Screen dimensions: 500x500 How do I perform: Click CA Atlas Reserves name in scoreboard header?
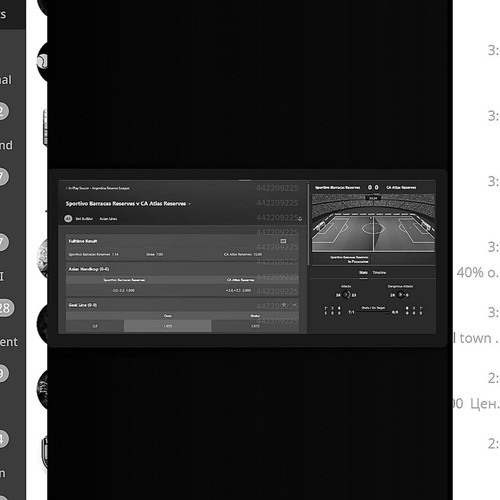click(401, 188)
